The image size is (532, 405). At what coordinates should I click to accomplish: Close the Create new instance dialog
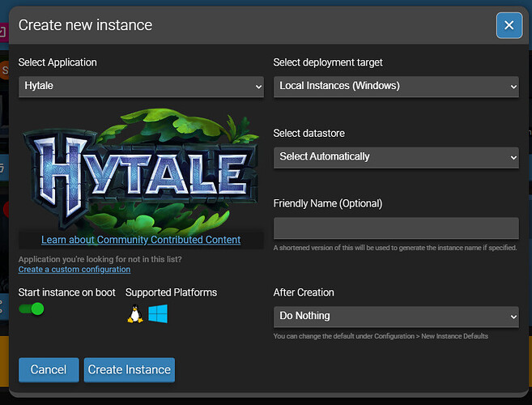pyautogui.click(x=509, y=26)
